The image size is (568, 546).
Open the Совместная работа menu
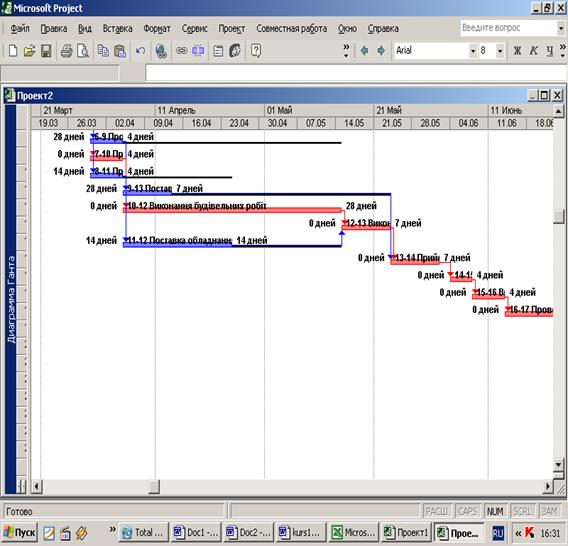292,28
